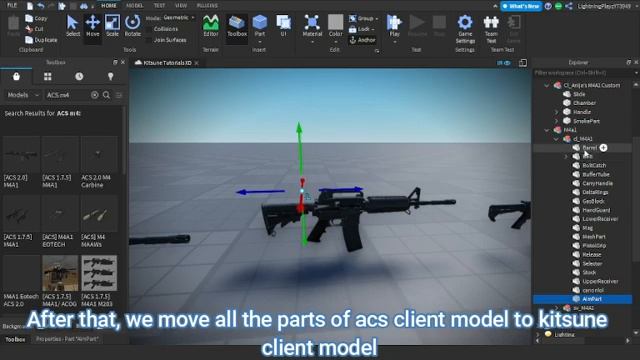Open the Toolbox inventory grid tab
This screenshot has width=640, height=360.
[48, 76]
